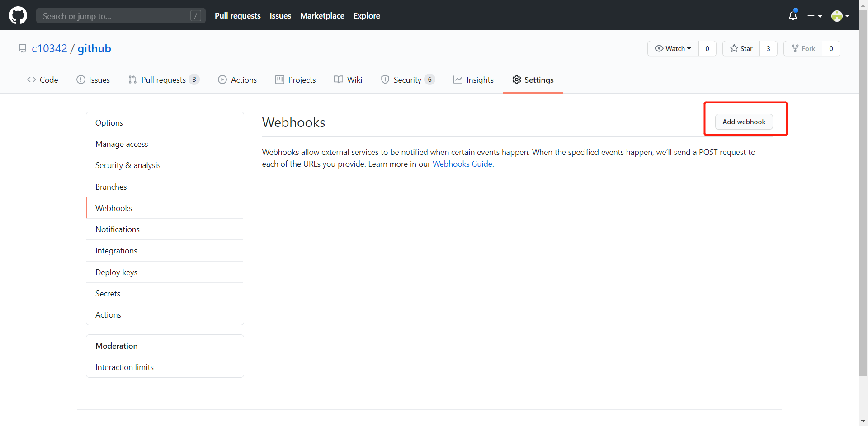Select Webhooks in the sidebar
Screen dimensions: 868x426
(x=165, y=208)
